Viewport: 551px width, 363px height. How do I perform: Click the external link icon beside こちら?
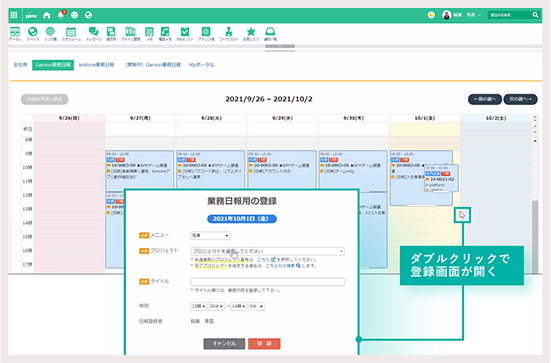(273, 260)
